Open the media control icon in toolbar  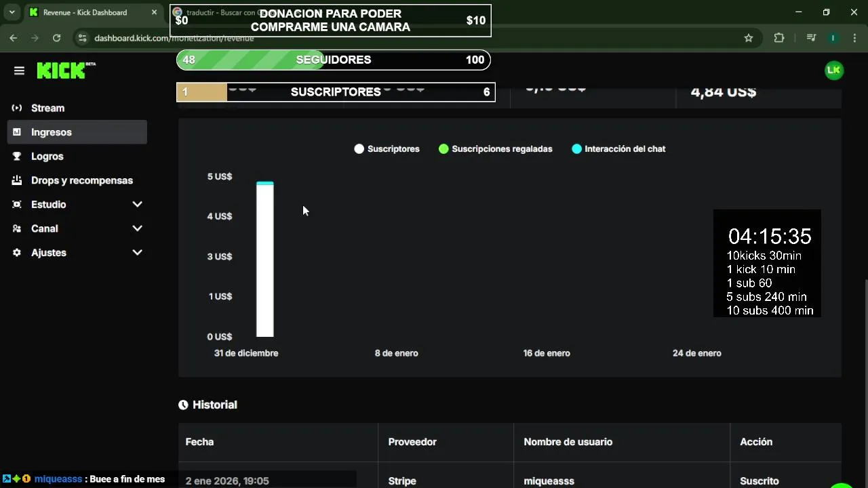coord(811,38)
